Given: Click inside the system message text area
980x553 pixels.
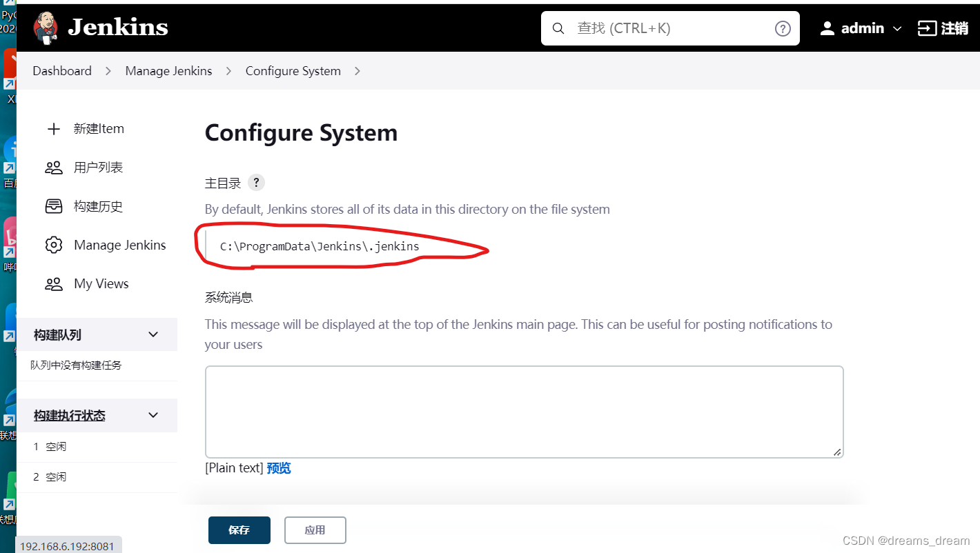Looking at the screenshot, I should click(523, 410).
